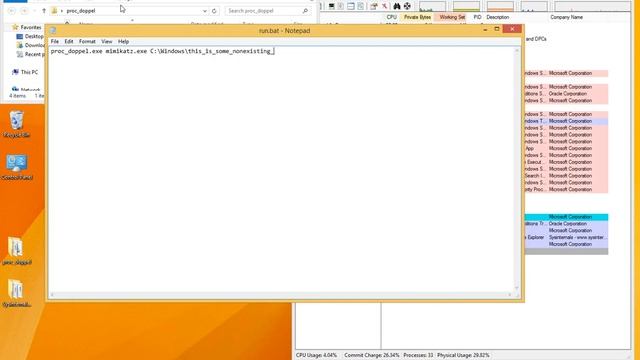The image size is (640, 360).
Task: Select the Sysinternals folder desktop icon
Action: tap(17, 293)
